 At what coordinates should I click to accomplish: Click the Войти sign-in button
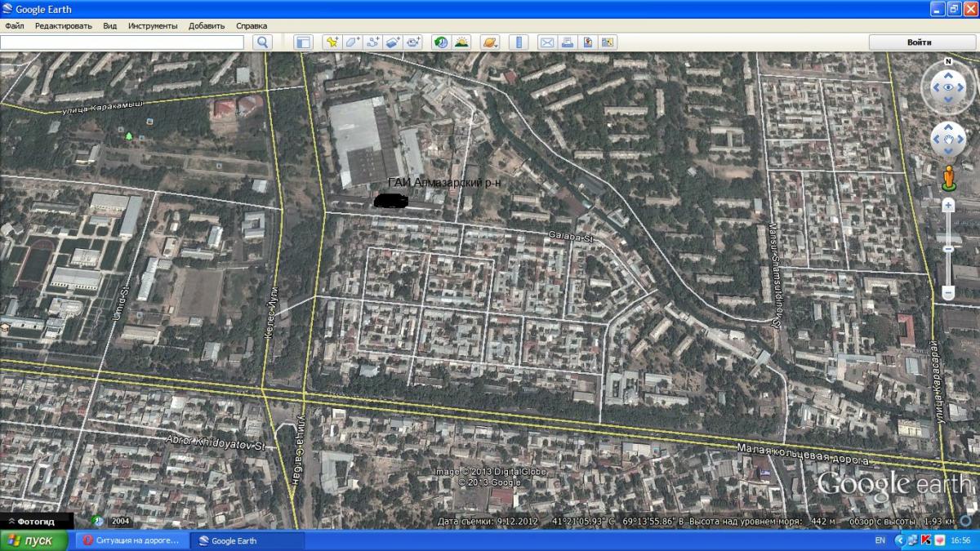coord(920,42)
